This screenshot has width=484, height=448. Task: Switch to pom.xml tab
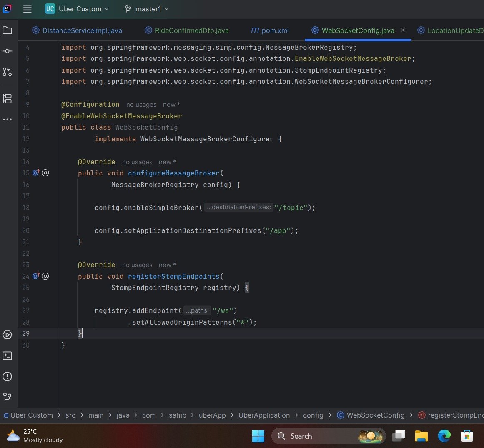coord(270,30)
